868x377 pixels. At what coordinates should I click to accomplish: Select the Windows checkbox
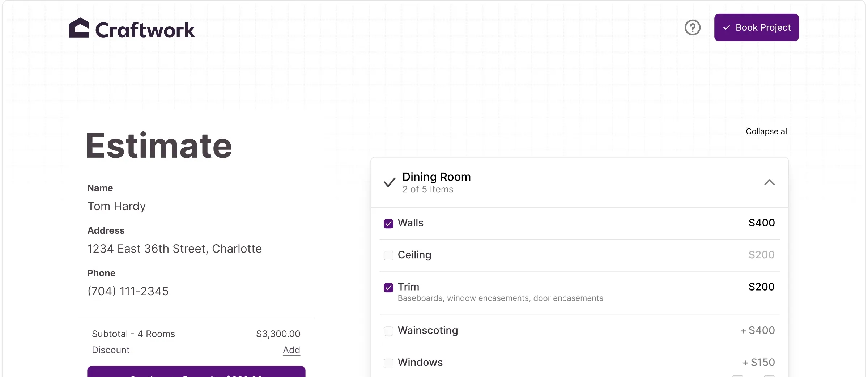click(x=388, y=363)
